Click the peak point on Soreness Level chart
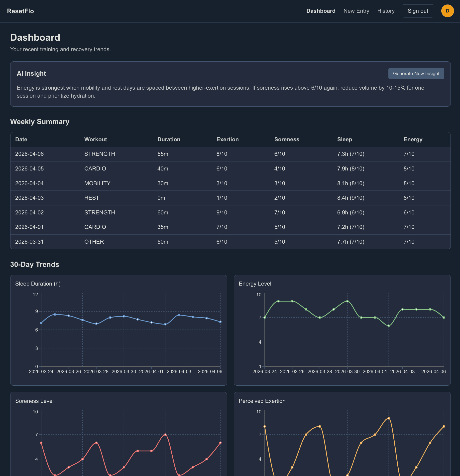The width and height of the screenshot is (460, 476). point(165,435)
